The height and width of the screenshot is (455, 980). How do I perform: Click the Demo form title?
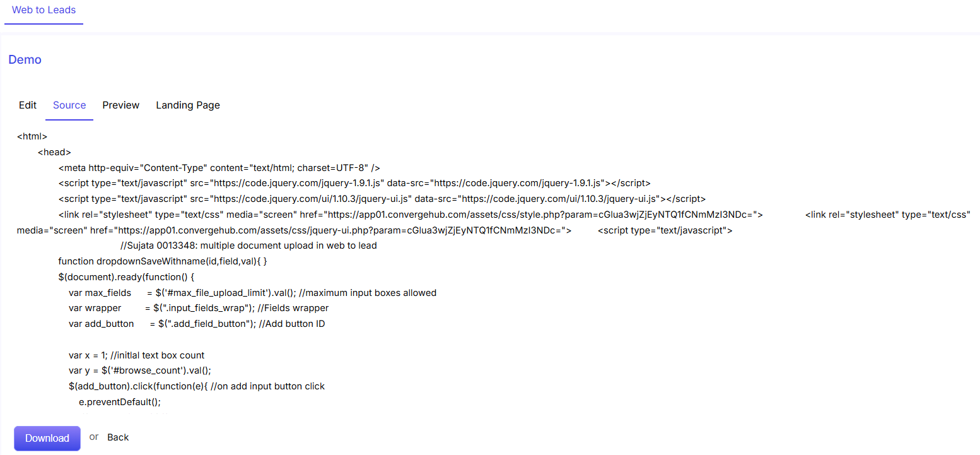[25, 60]
